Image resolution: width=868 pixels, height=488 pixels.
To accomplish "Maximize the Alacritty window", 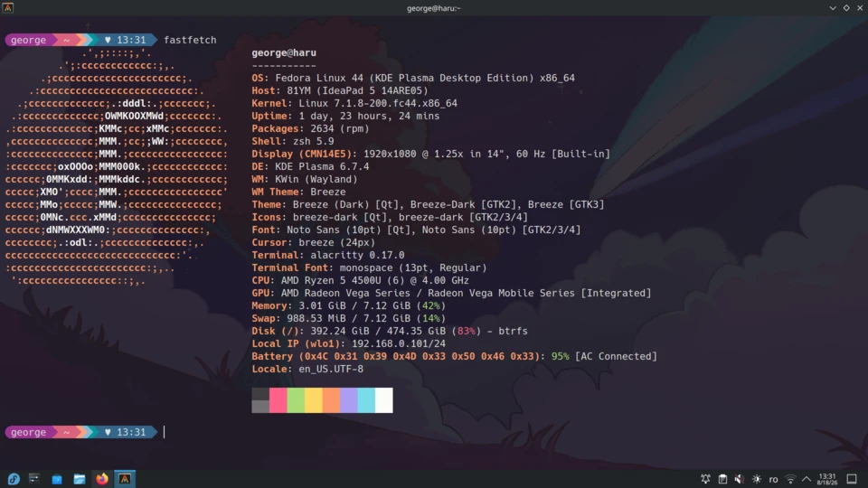I will click(x=846, y=8).
